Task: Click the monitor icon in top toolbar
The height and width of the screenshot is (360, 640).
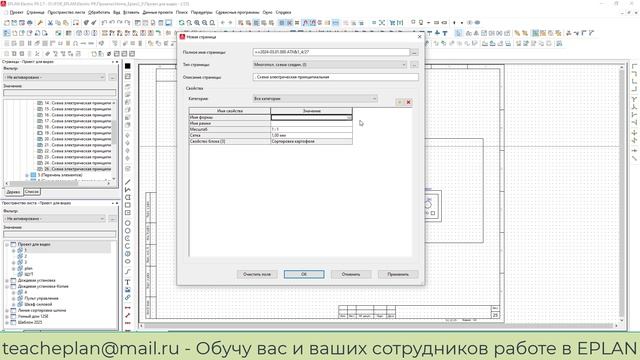Action: click(169, 23)
